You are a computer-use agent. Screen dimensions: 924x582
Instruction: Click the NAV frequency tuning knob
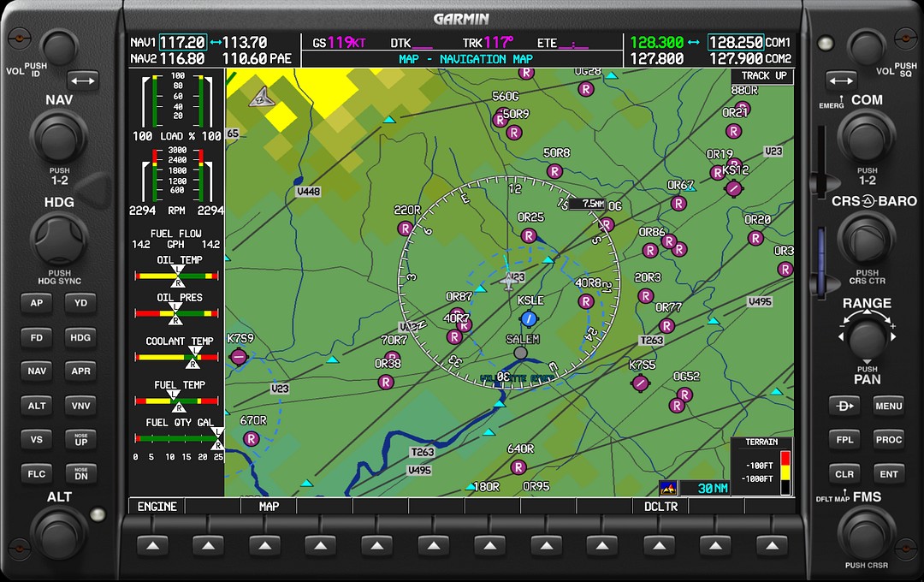58,139
